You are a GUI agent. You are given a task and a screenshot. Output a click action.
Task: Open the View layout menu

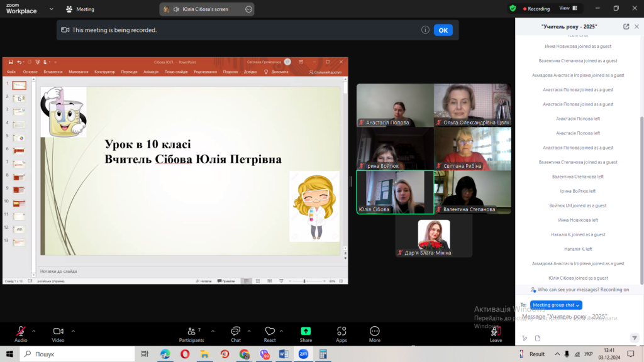coord(567,8)
